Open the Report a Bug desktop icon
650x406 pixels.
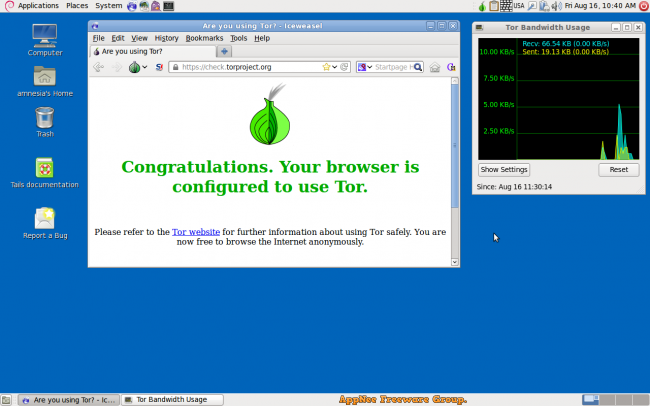[x=45, y=224]
